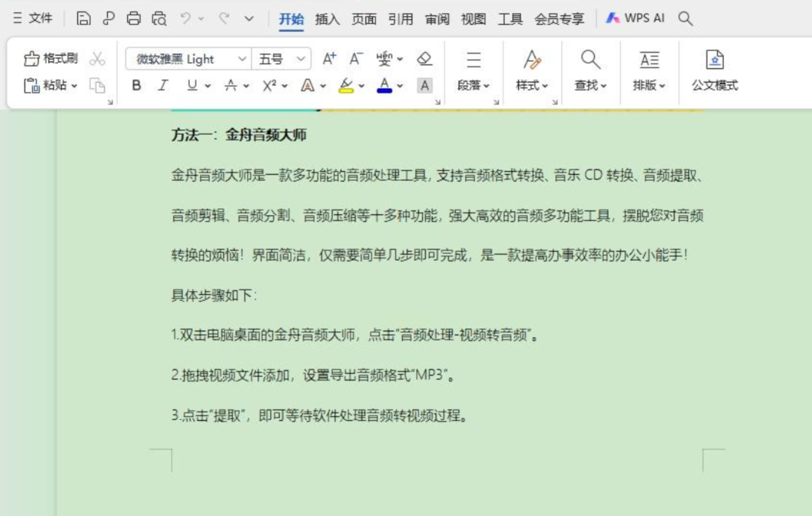Screen dimensions: 812x516
Task: Open the font size box 五号
Action: pyautogui.click(x=281, y=59)
